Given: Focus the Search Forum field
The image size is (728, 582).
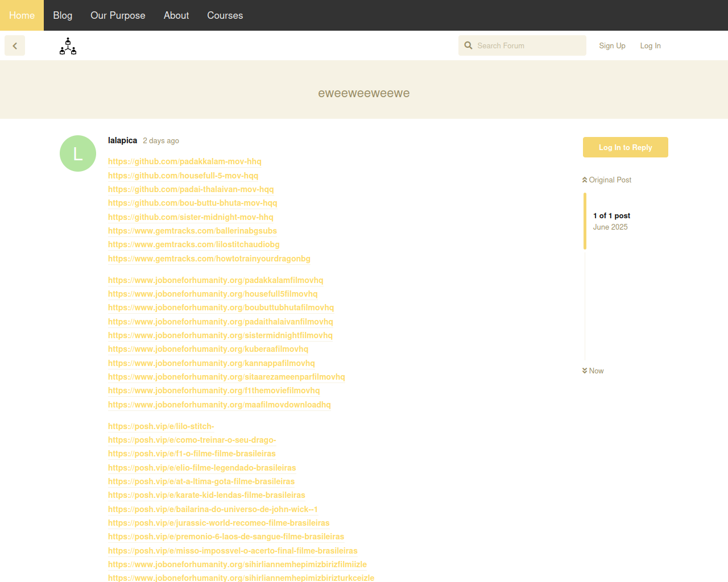Looking at the screenshot, I should pos(522,45).
